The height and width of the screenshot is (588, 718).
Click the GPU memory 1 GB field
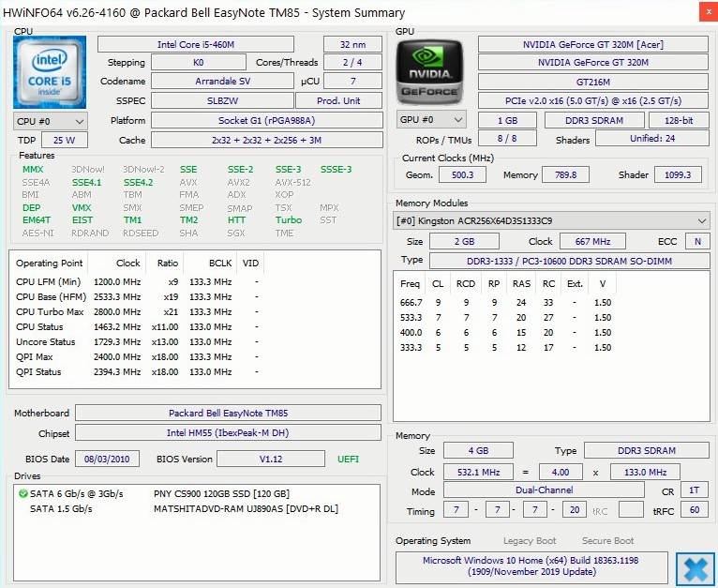click(507, 121)
